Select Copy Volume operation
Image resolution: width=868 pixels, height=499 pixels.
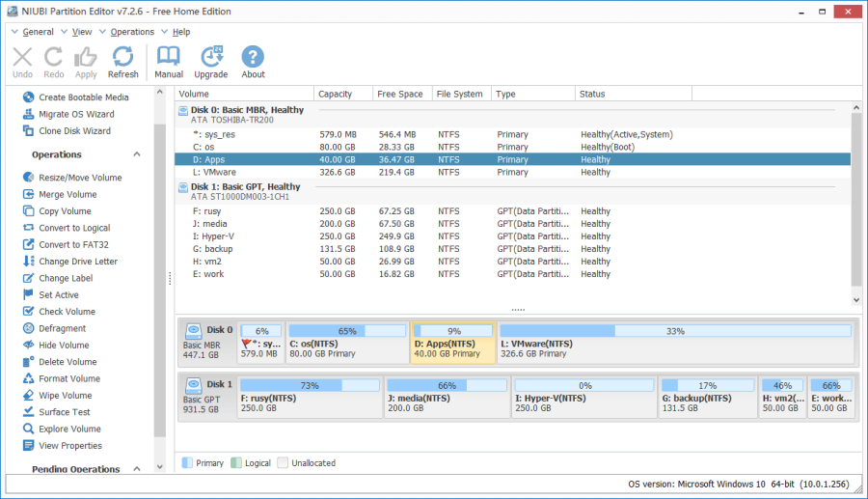pos(57,211)
